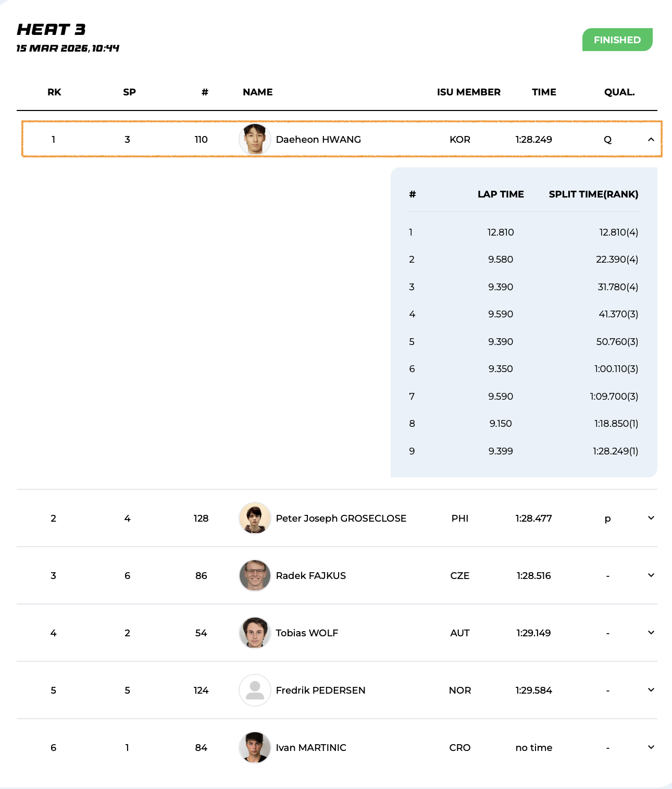Collapse Daeheon HWANG's lap details chevron
Screen dimensions: 672x789
point(651,139)
